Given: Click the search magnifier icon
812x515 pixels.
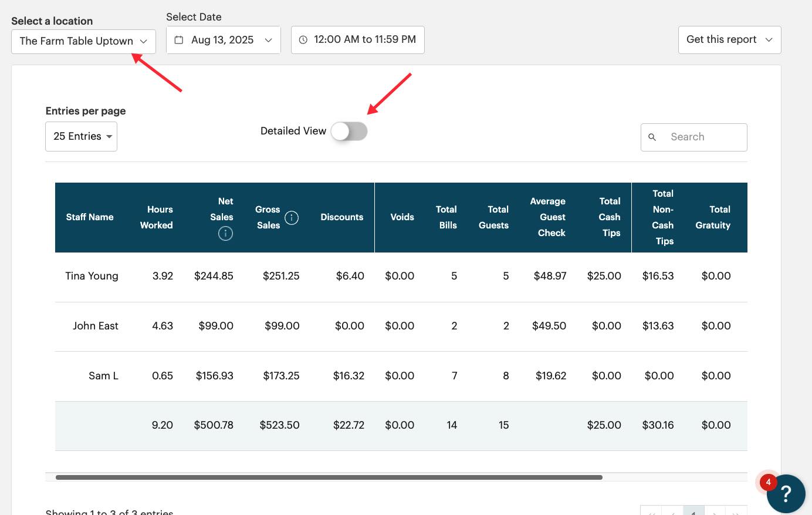Looking at the screenshot, I should [652, 137].
